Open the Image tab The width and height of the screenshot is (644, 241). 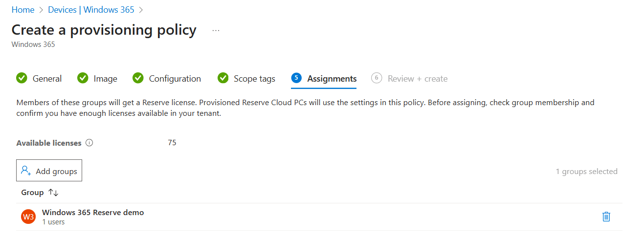coord(105,79)
